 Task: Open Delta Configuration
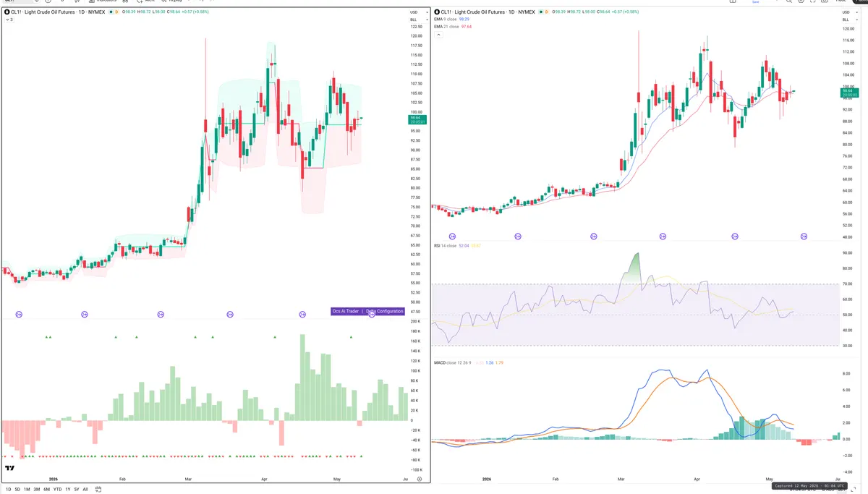coord(385,311)
